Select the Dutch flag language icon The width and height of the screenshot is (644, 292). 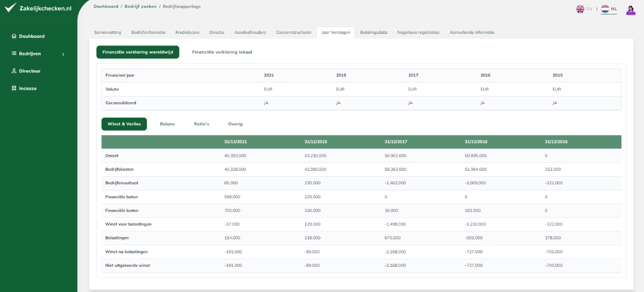(605, 9)
